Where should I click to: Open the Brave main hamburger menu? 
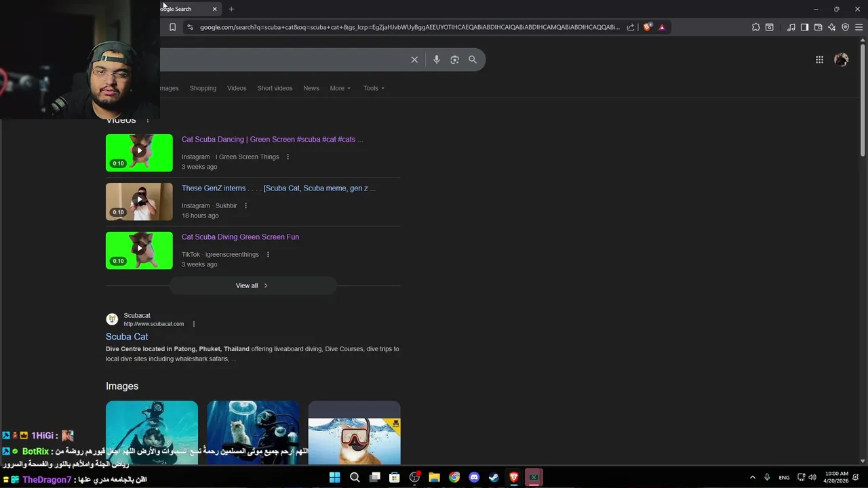point(859,27)
